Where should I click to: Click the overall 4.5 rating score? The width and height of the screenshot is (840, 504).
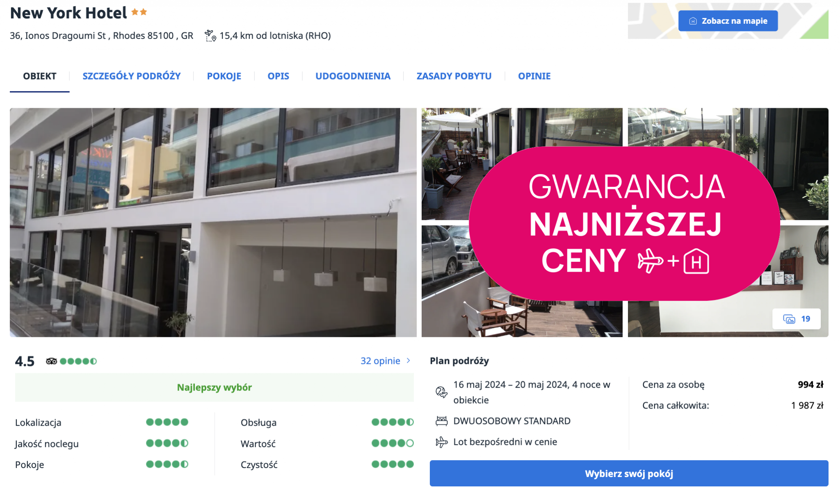click(25, 361)
